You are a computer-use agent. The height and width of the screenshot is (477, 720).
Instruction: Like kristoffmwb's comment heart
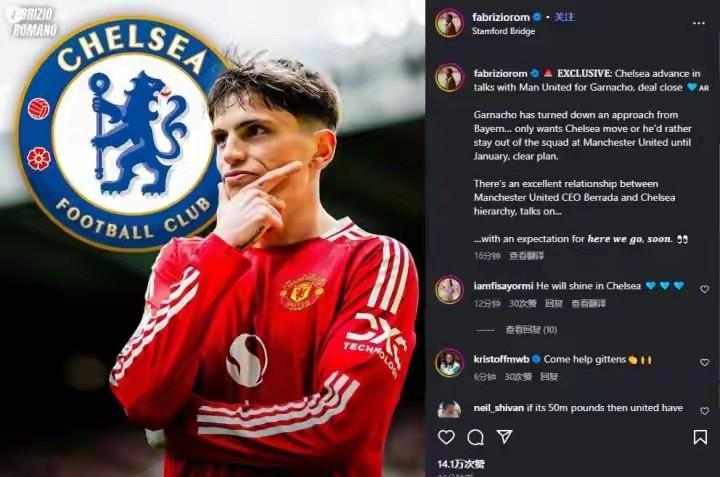coord(704,362)
